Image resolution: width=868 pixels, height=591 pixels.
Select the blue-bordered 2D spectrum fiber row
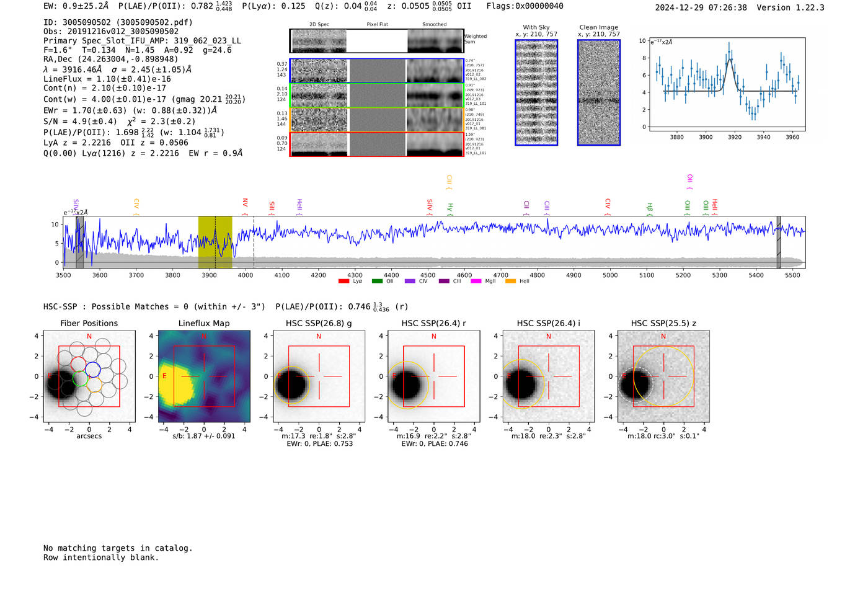point(377,71)
